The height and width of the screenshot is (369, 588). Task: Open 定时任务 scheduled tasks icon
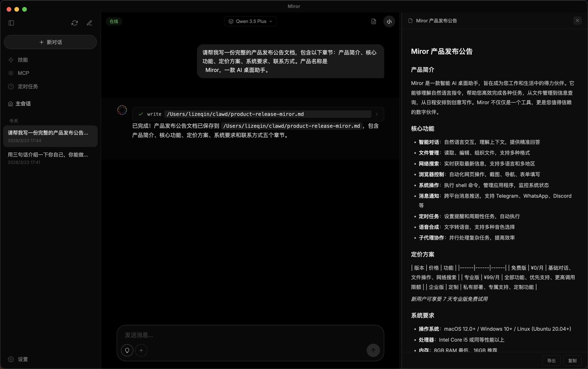click(11, 86)
